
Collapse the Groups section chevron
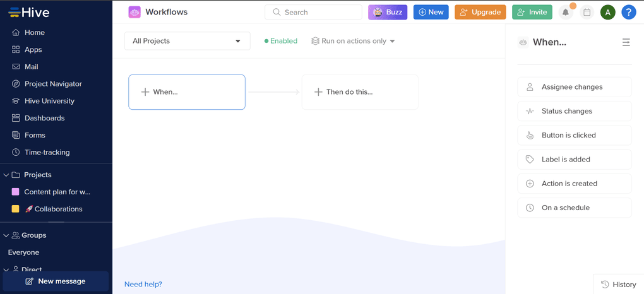(x=6, y=235)
